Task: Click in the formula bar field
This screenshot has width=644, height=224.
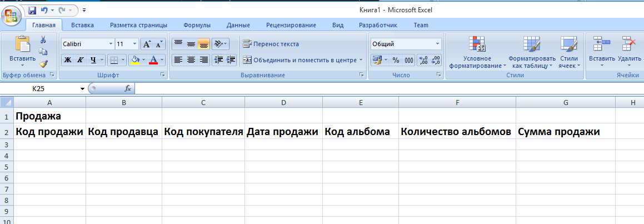Action: [389, 88]
